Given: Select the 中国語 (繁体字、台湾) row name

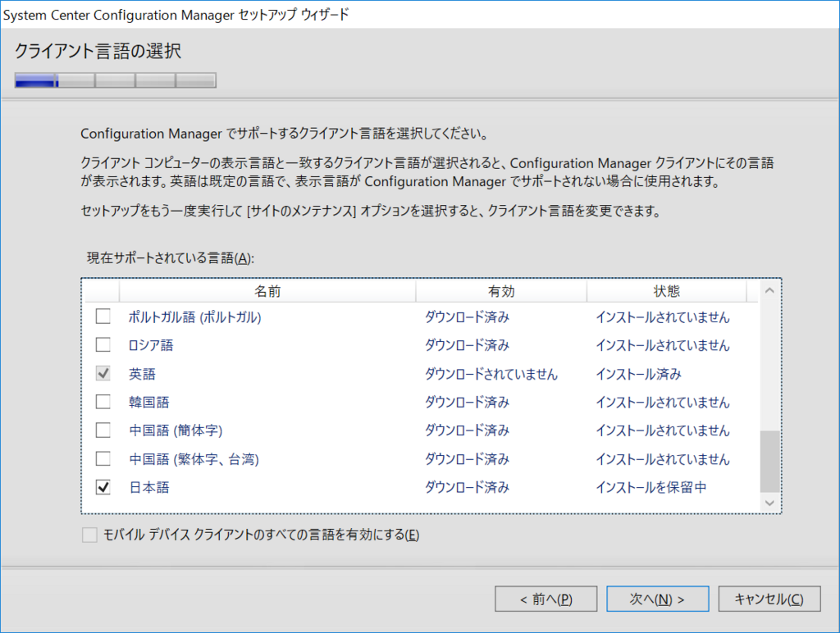Looking at the screenshot, I should [194, 459].
